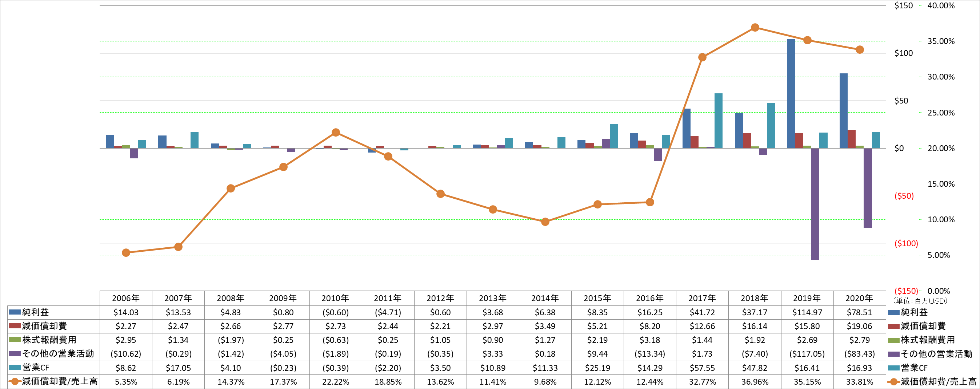The height and width of the screenshot is (389, 980).
Task: Select the $16.14 depreciation cell
Action: pos(755,326)
